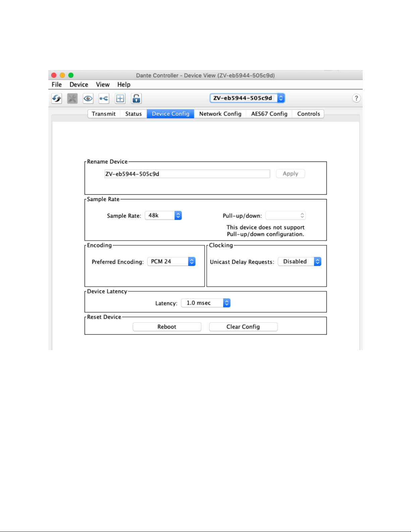Click the text "This device does not support"
The image size is (411, 532).
tap(265, 227)
